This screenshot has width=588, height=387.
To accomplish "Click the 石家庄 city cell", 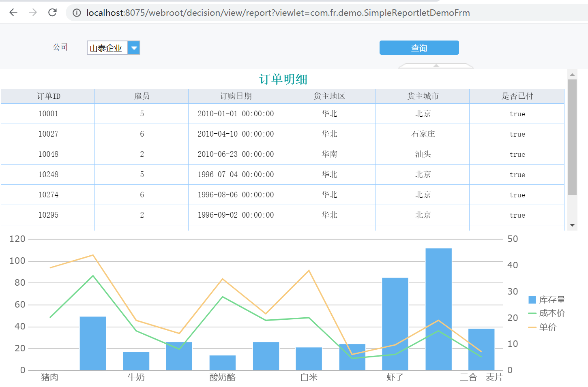I will tap(423, 134).
